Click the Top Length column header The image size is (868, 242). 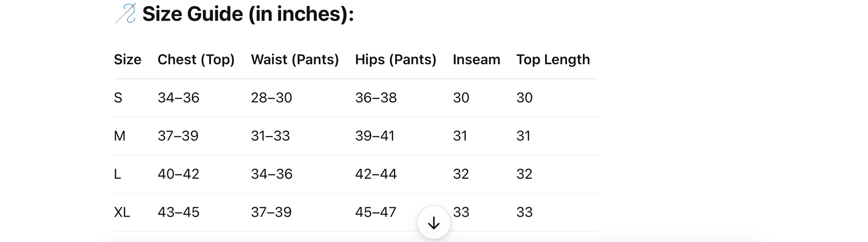[553, 60]
